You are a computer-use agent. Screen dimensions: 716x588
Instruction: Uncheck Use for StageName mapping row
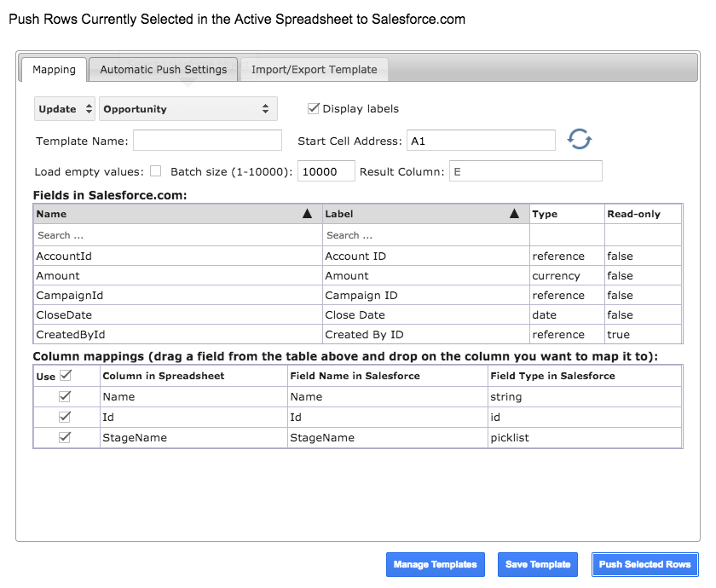point(65,437)
